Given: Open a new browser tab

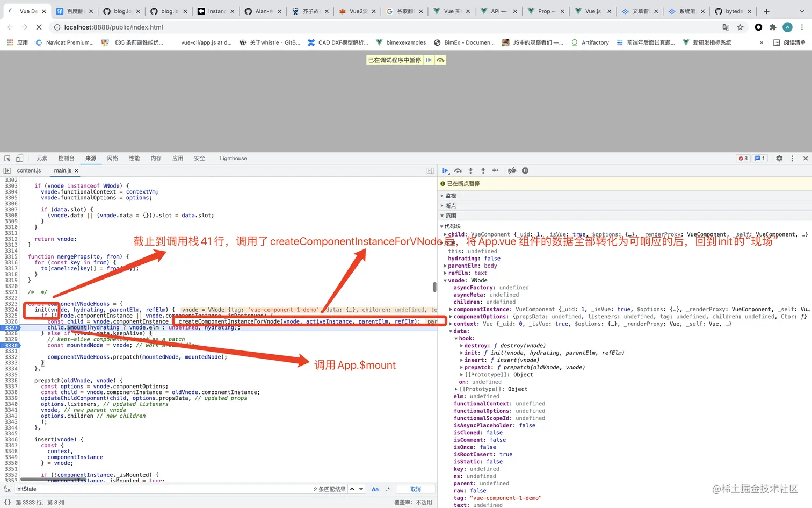Looking at the screenshot, I should point(766,11).
